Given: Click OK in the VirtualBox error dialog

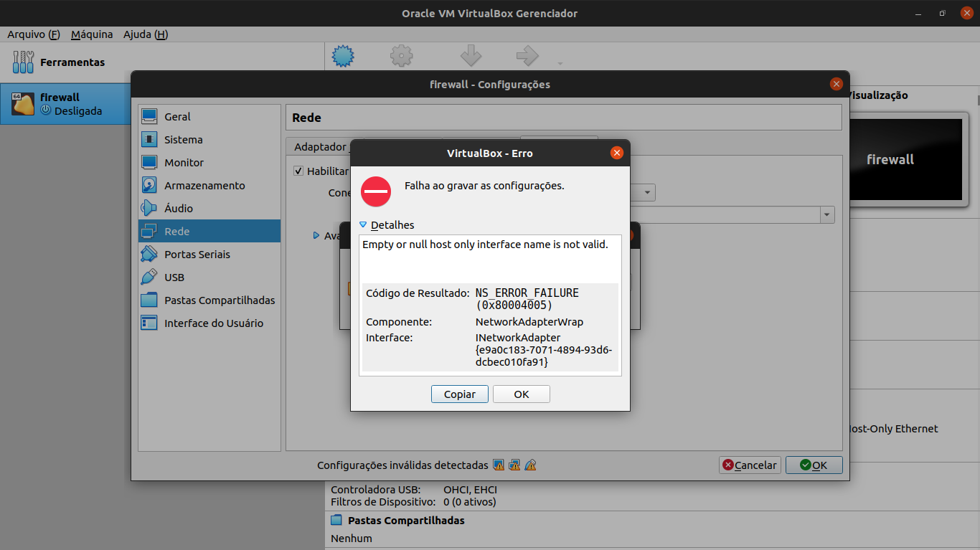Looking at the screenshot, I should [522, 394].
